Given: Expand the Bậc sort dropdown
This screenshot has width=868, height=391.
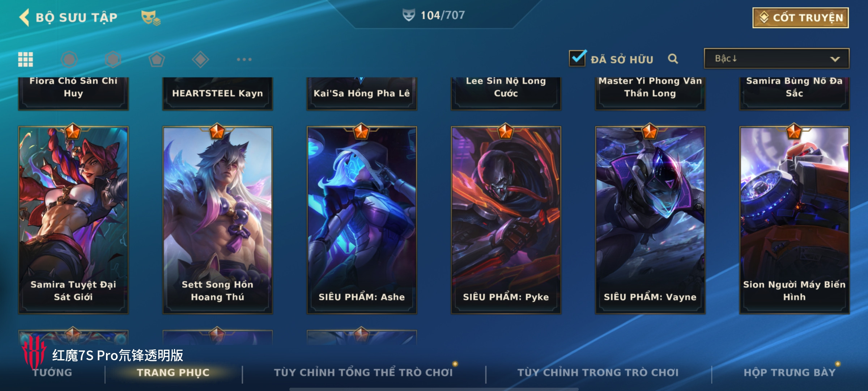Looking at the screenshot, I should pos(776,59).
